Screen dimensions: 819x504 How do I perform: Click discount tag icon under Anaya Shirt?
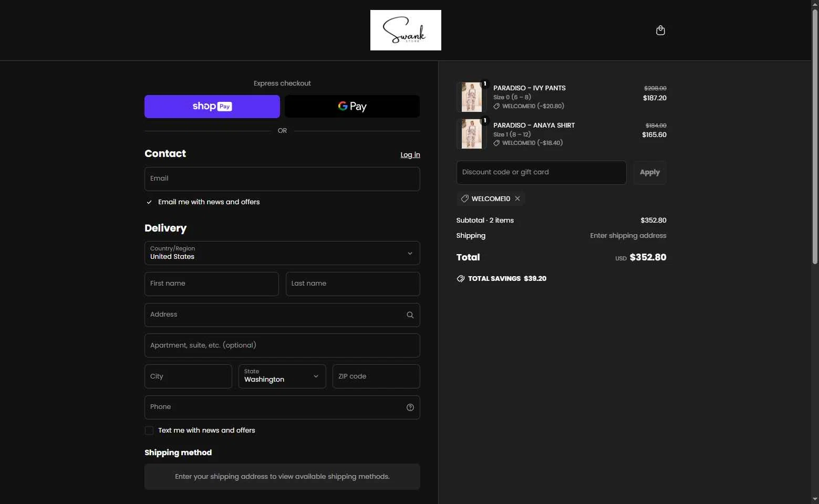click(496, 143)
